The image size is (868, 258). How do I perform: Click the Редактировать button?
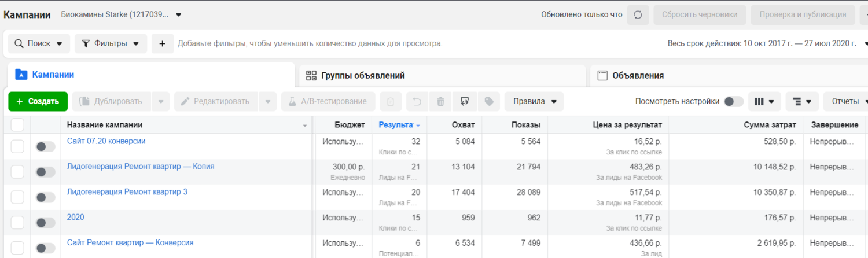(216, 102)
